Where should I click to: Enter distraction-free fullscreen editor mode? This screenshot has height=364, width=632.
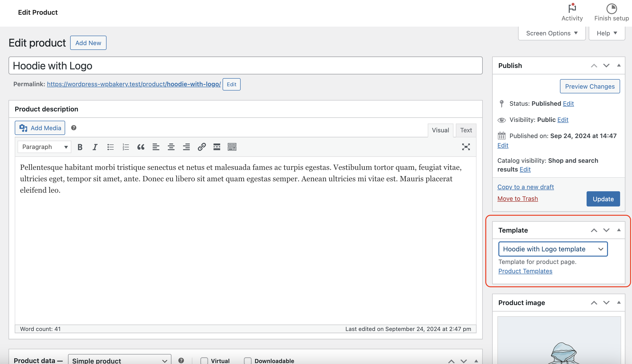pos(466,147)
